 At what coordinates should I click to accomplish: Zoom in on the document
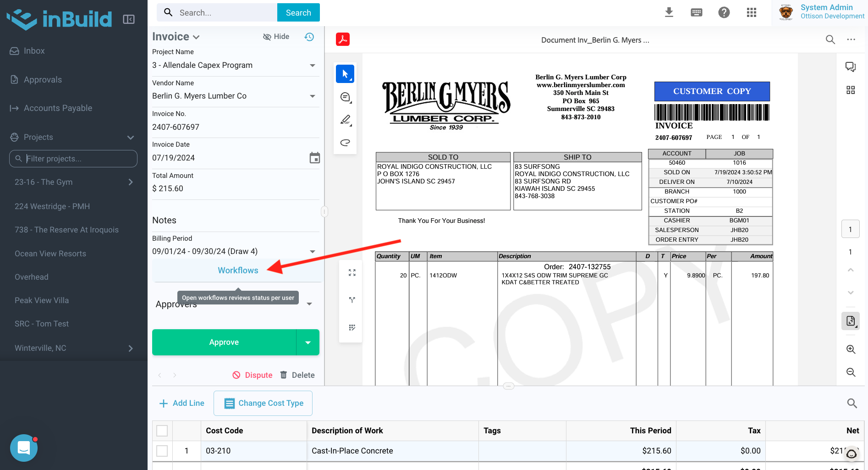(851, 349)
